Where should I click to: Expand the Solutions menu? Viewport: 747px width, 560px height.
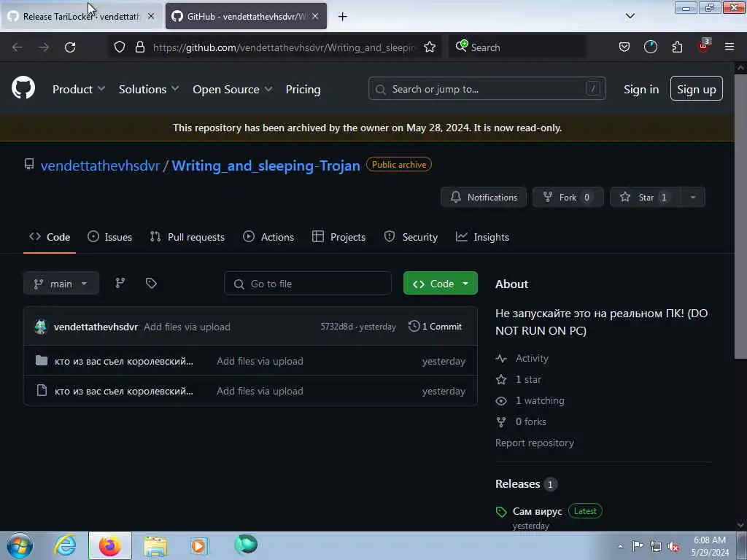point(149,89)
